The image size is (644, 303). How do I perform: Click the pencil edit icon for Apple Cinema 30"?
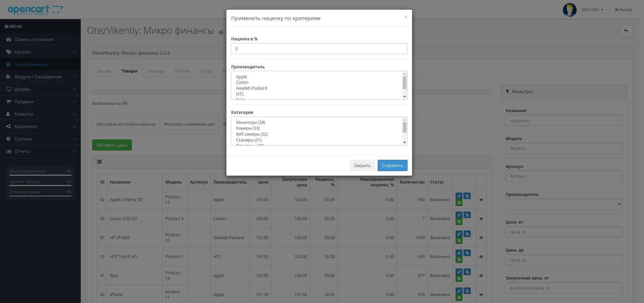459,196
